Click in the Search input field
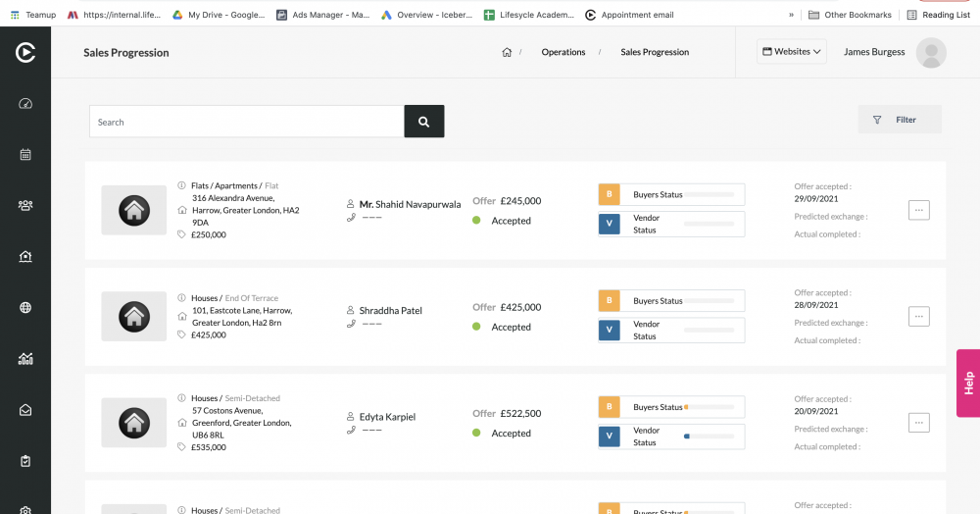 point(246,122)
